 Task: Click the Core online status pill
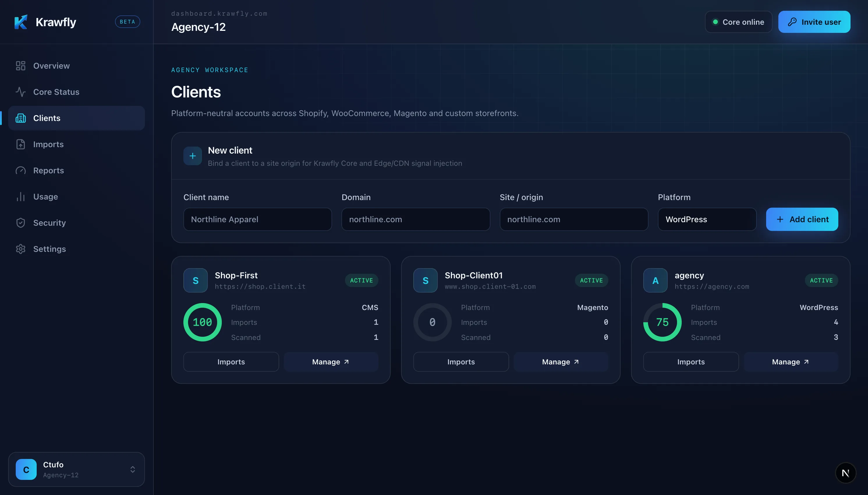pyautogui.click(x=738, y=22)
